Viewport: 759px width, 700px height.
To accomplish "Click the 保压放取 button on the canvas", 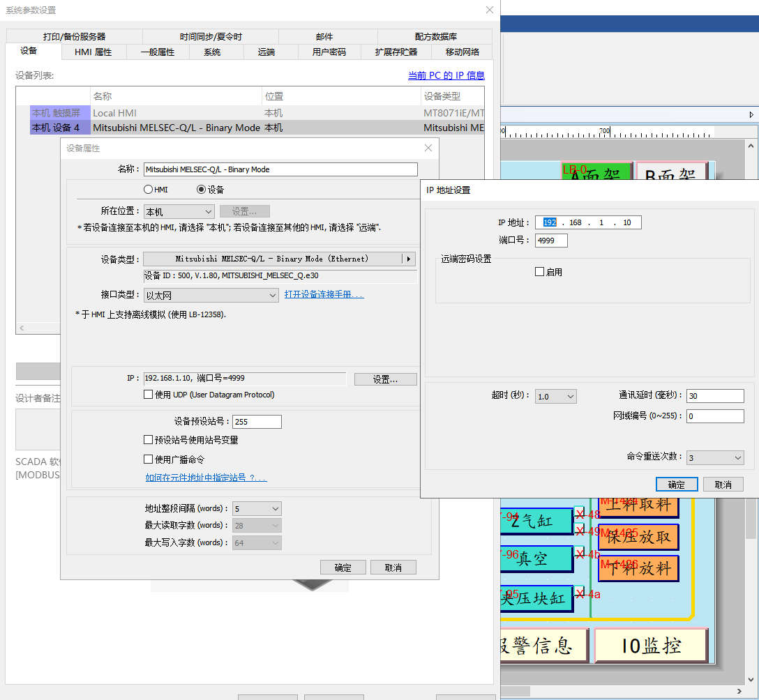I will pos(638,537).
